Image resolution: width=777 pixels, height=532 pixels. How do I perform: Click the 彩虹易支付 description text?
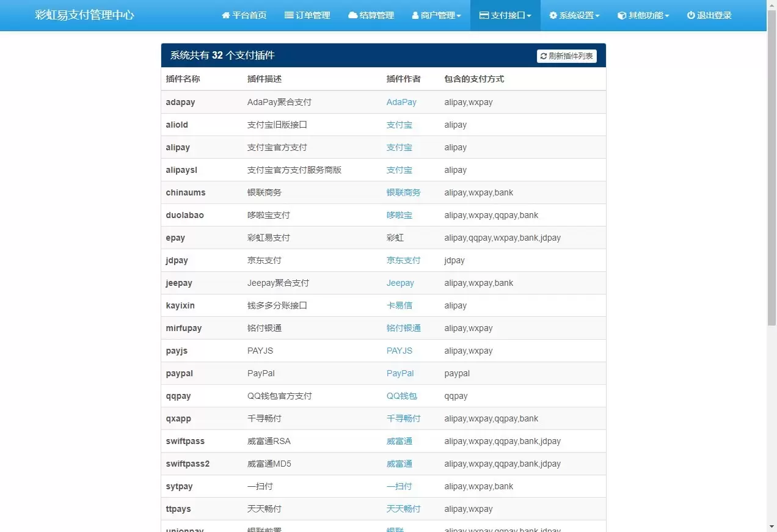(269, 238)
